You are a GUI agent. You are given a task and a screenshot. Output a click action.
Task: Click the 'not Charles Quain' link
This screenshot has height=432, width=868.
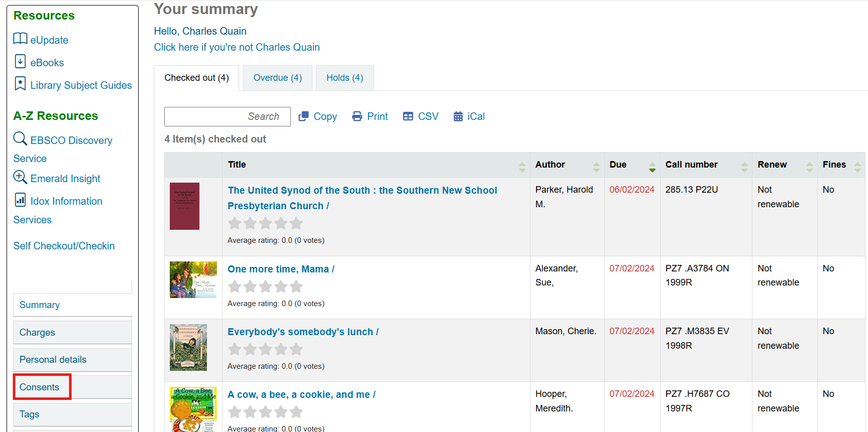[237, 47]
